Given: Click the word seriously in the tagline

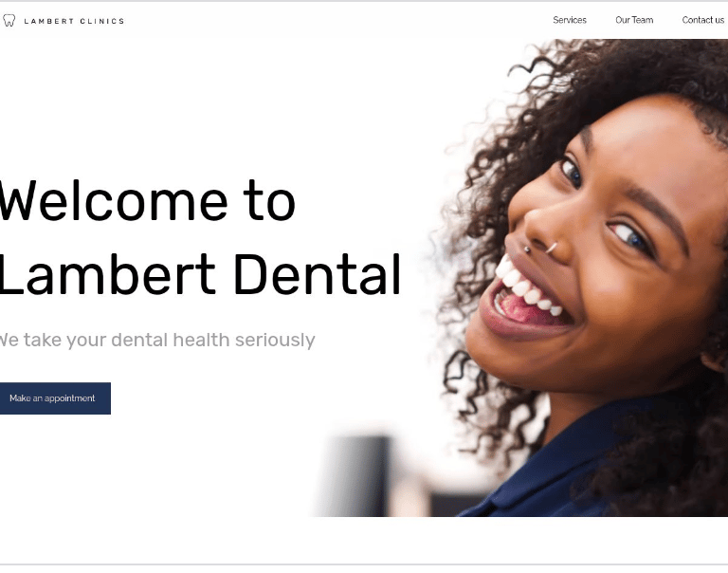Looking at the screenshot, I should tap(275, 341).
